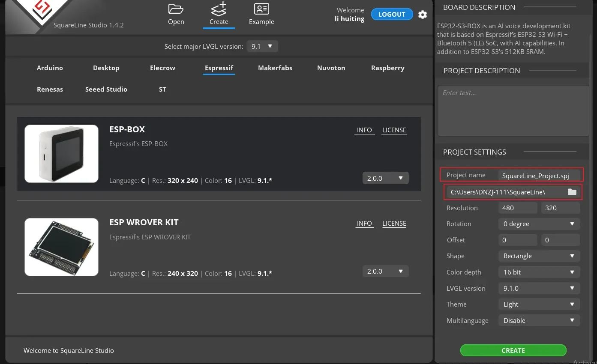Open the ESP-BOX 2.0.0 version dropdown
This screenshot has height=364, width=597.
point(385,178)
